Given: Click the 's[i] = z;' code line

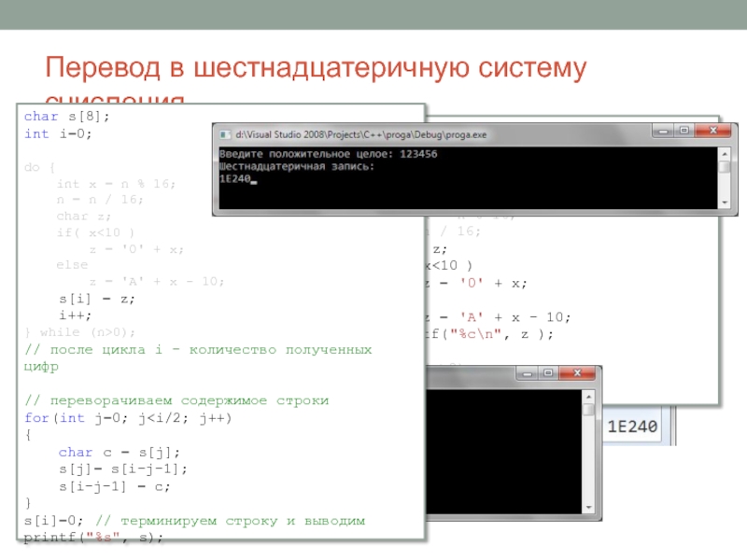Looking at the screenshot, I should tap(97, 300).
